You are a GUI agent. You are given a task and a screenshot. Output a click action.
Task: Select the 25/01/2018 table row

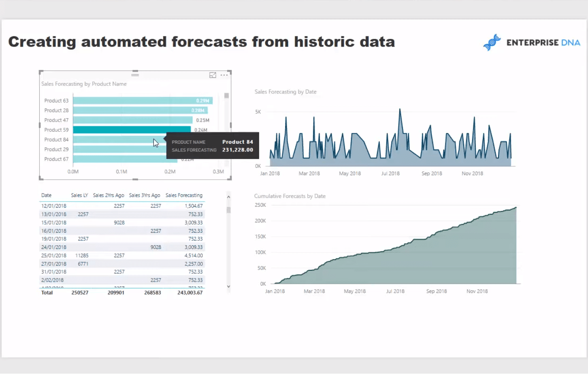[x=121, y=256]
